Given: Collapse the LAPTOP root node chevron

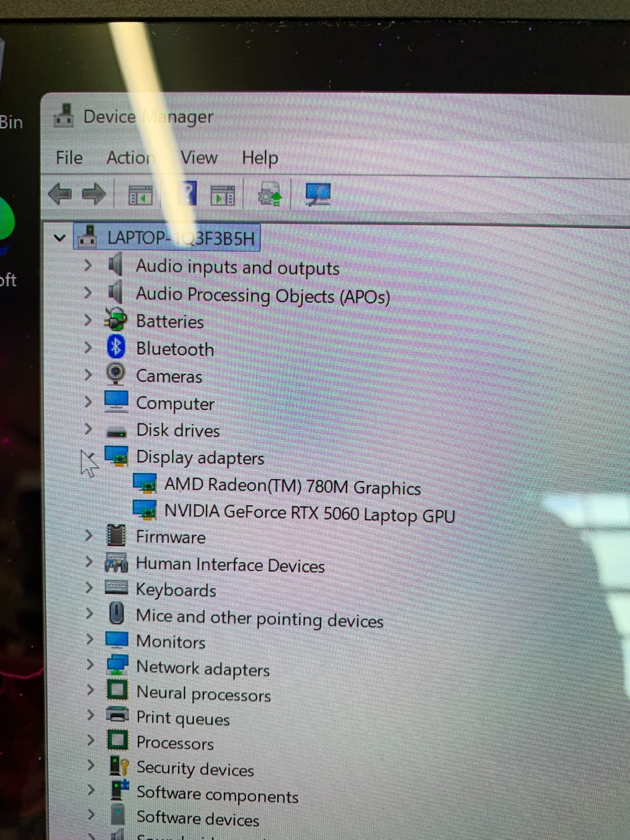Looking at the screenshot, I should coord(60,238).
